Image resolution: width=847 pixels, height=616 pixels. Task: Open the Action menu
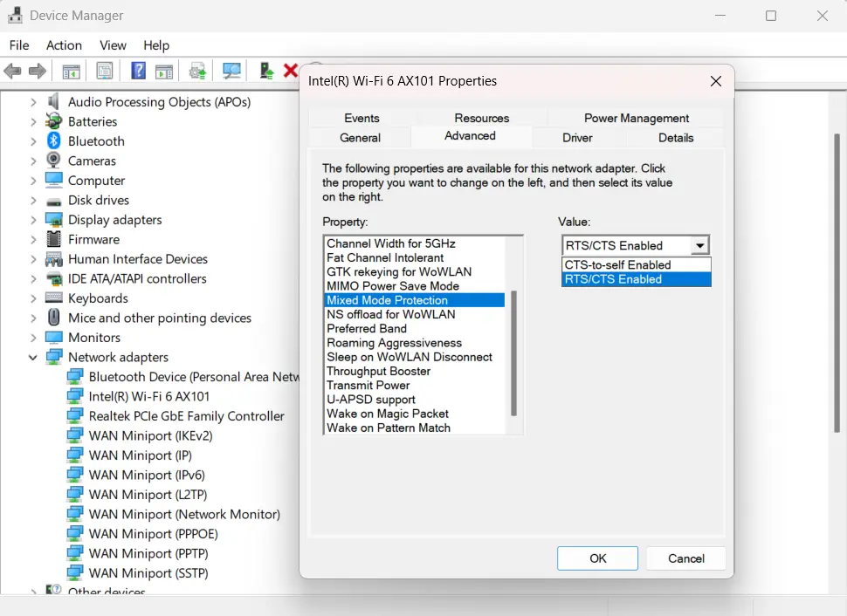pyautogui.click(x=64, y=45)
